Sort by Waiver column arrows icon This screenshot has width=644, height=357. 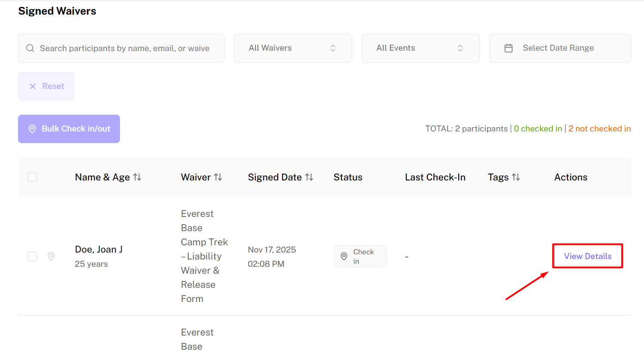tap(218, 177)
